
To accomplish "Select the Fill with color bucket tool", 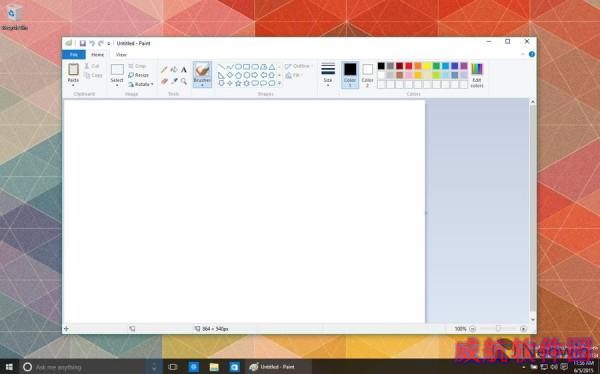I will (174, 70).
